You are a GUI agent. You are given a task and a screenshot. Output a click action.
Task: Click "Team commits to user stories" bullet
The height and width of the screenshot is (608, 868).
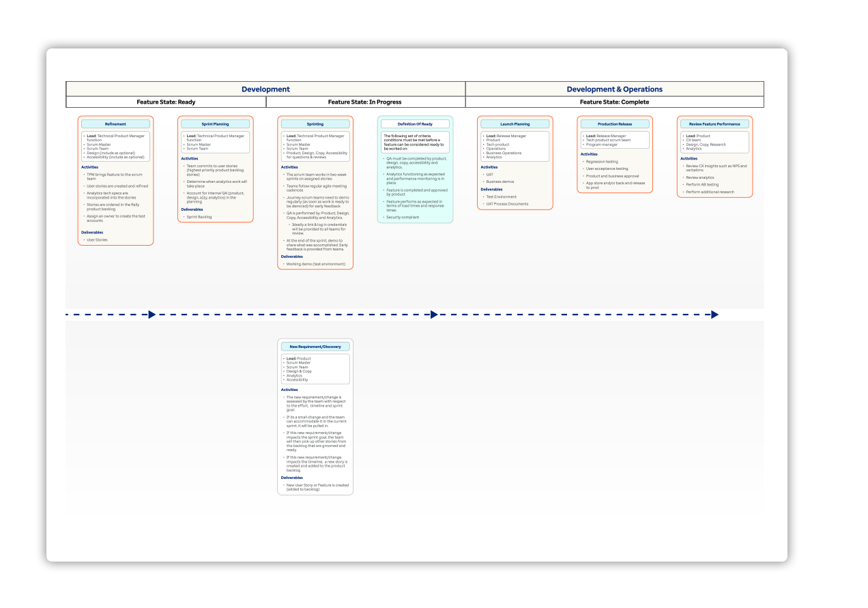pos(216,170)
